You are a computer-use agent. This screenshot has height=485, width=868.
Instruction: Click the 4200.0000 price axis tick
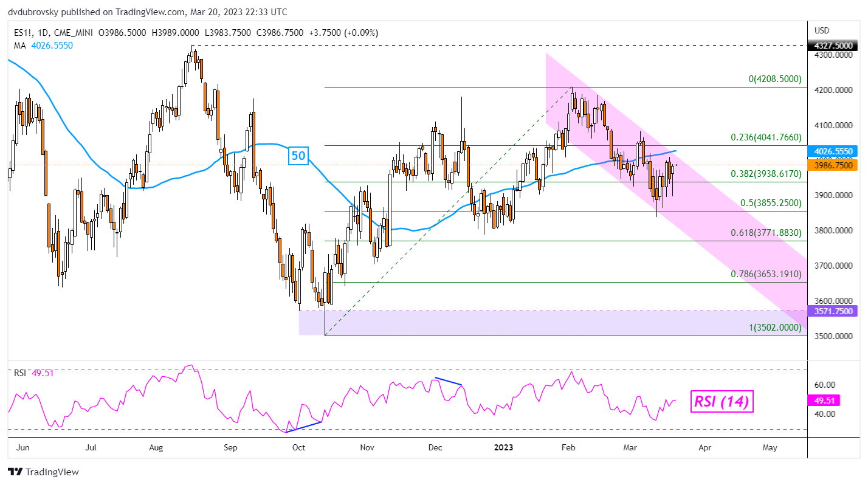(x=835, y=91)
